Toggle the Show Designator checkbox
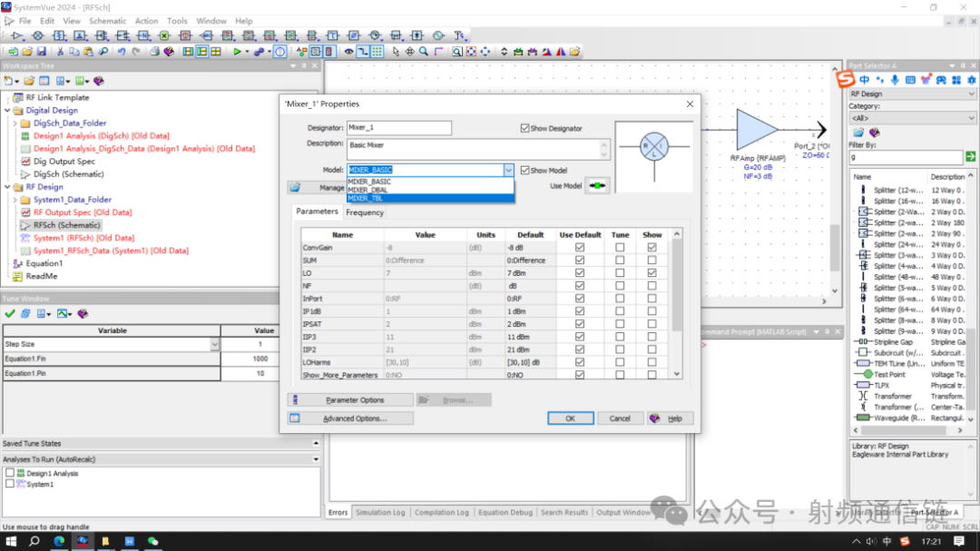 pos(525,128)
